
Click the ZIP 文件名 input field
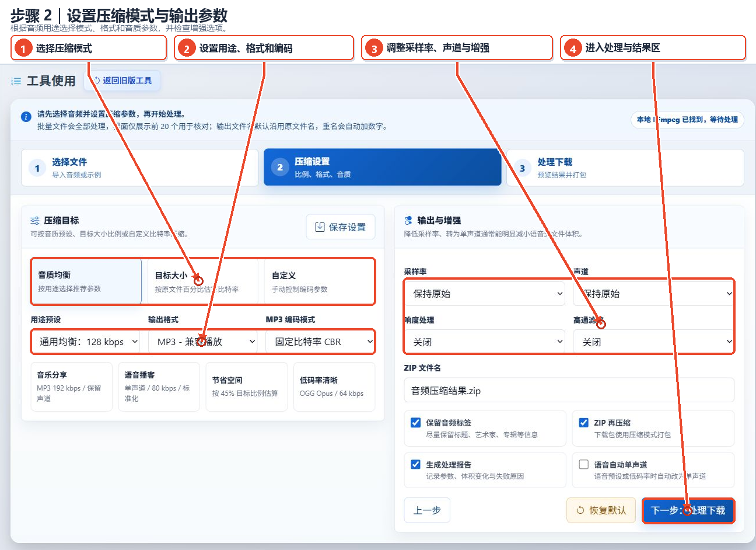tap(569, 391)
